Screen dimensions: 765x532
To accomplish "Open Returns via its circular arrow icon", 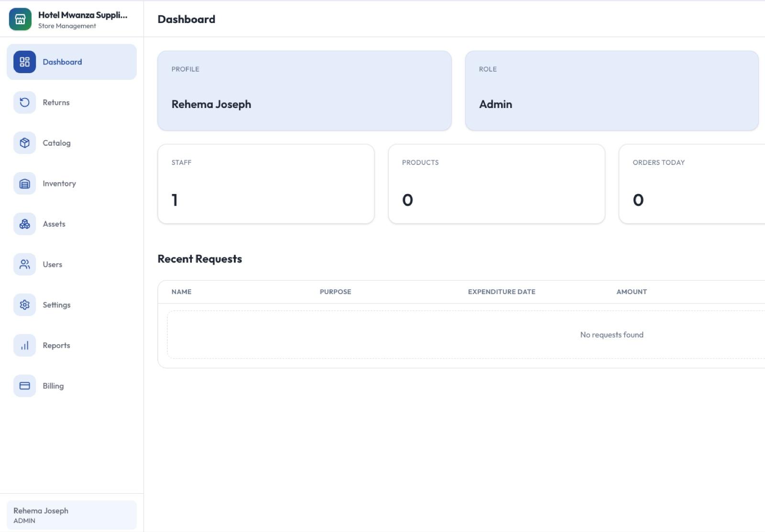I will point(24,102).
